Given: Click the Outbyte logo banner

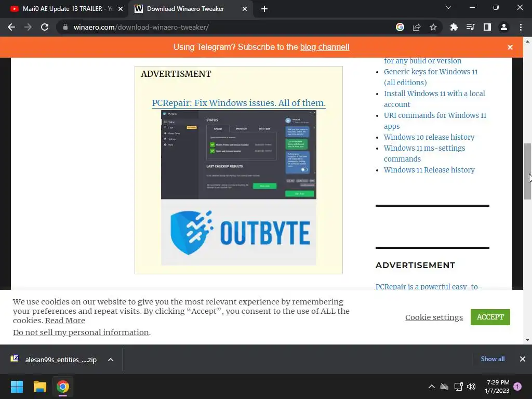Looking at the screenshot, I should [238, 232].
